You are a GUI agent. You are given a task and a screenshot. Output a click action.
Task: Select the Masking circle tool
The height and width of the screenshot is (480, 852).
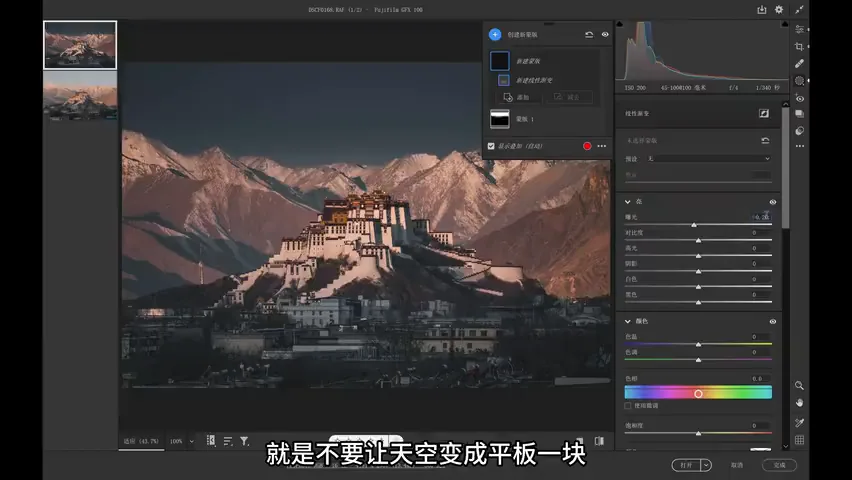(x=799, y=81)
